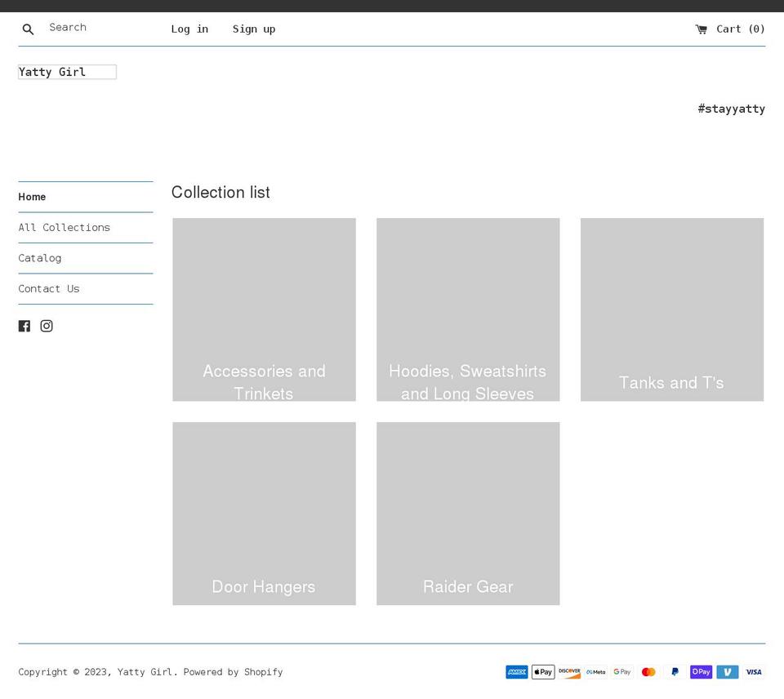This screenshot has width=784, height=699.
Task: Click the Discover payment icon
Action: (x=569, y=672)
